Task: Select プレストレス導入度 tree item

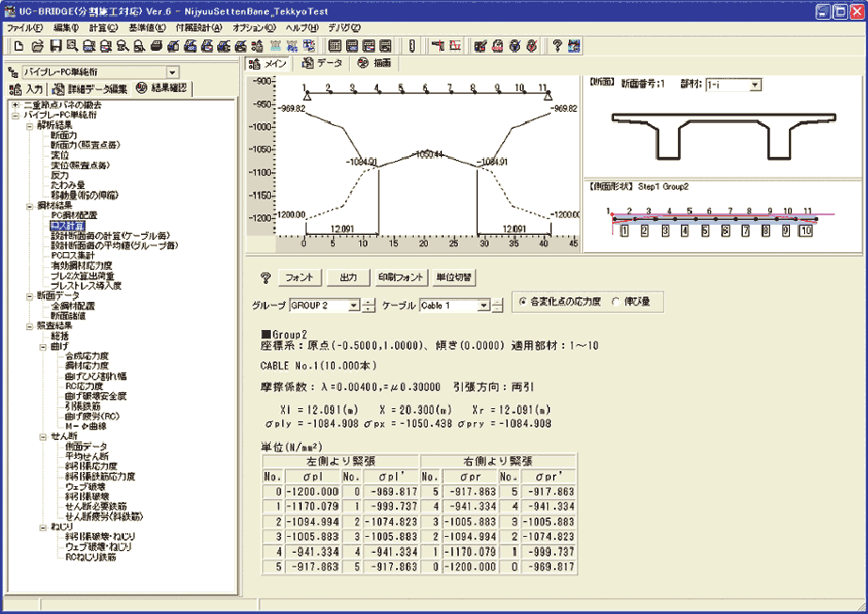Action: tap(86, 286)
